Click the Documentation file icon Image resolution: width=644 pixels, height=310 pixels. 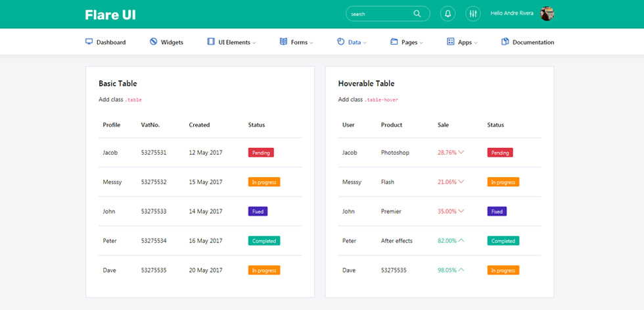point(505,41)
